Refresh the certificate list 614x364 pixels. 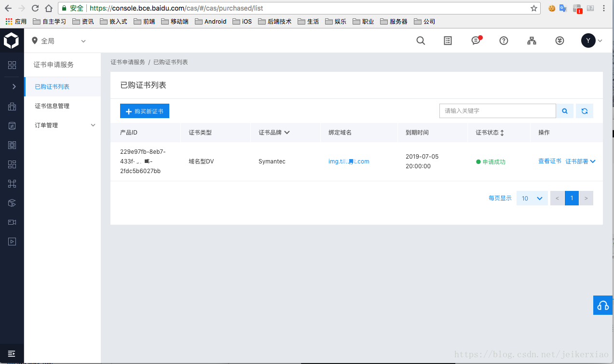pyautogui.click(x=585, y=111)
